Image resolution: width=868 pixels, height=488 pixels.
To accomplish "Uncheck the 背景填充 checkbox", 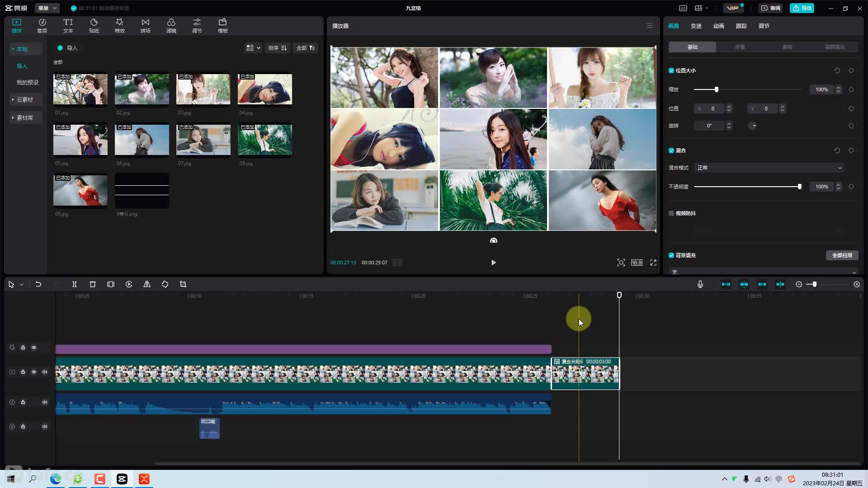I will tap(671, 255).
